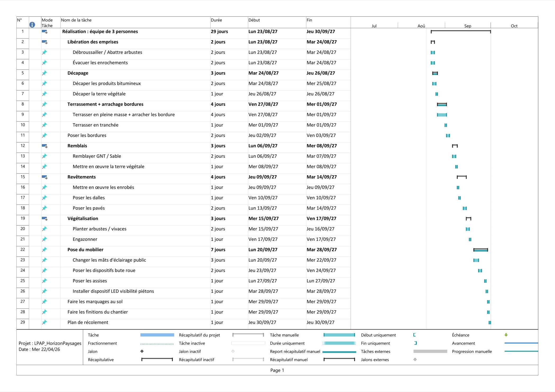
Task: Click row number 22
Action: point(23,249)
